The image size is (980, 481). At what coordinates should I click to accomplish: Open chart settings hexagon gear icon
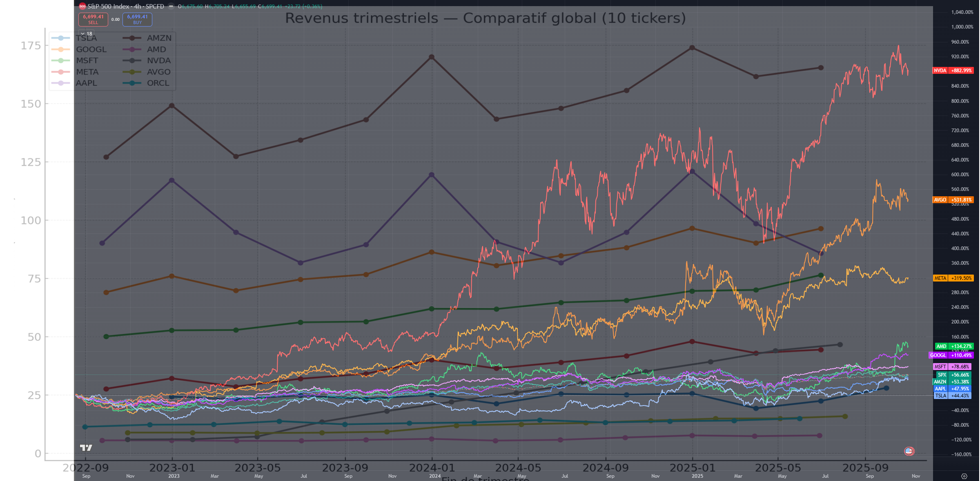(964, 476)
